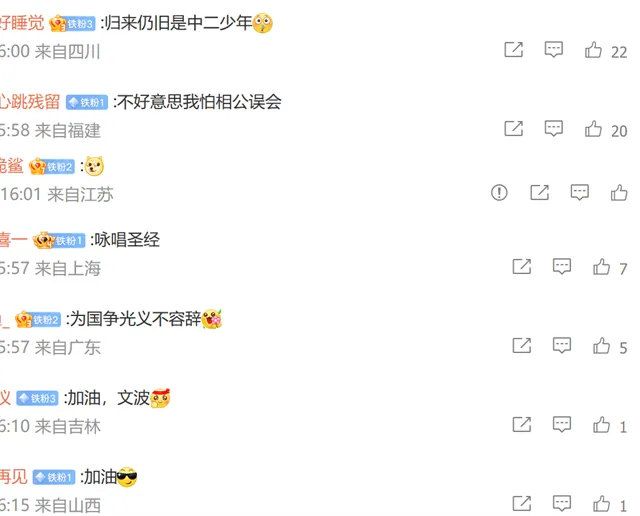
Task: Report the doge emoji comment from 江苏
Action: (x=499, y=192)
